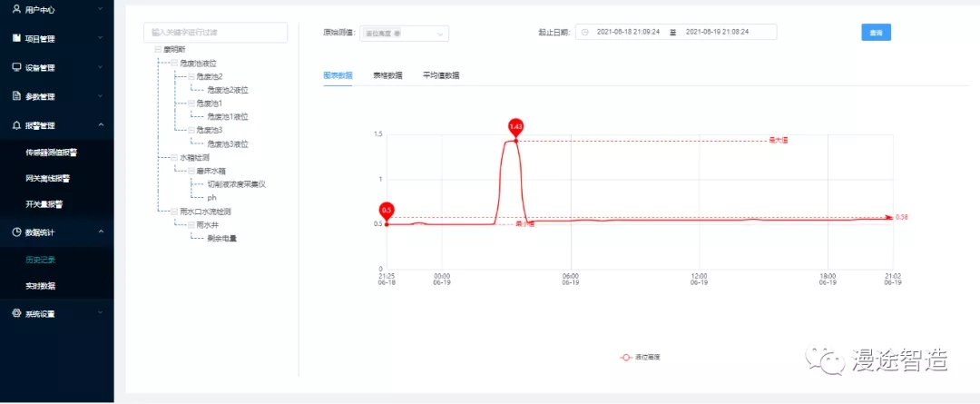Click the 项目管理 icon in the sidebar
This screenshot has height=404, width=980.
click(16, 38)
